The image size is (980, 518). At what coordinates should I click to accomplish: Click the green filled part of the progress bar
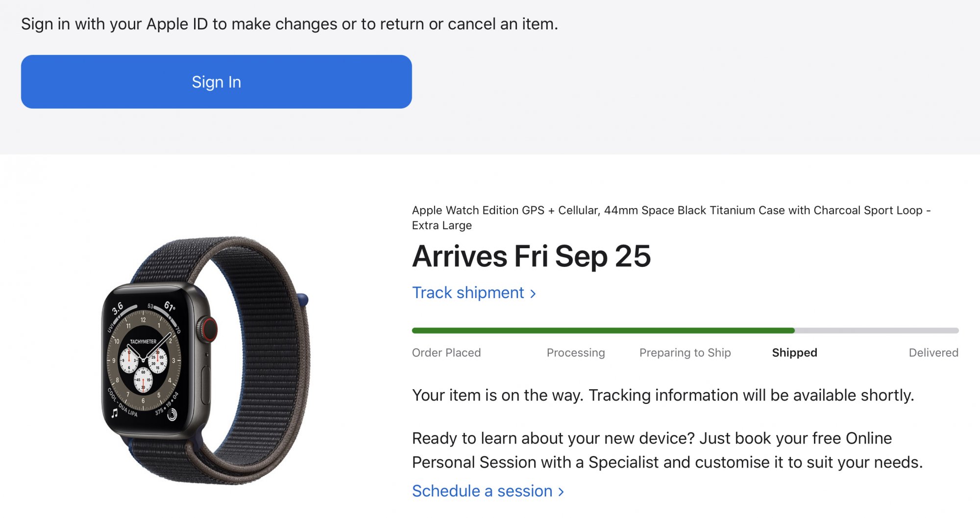click(603, 330)
